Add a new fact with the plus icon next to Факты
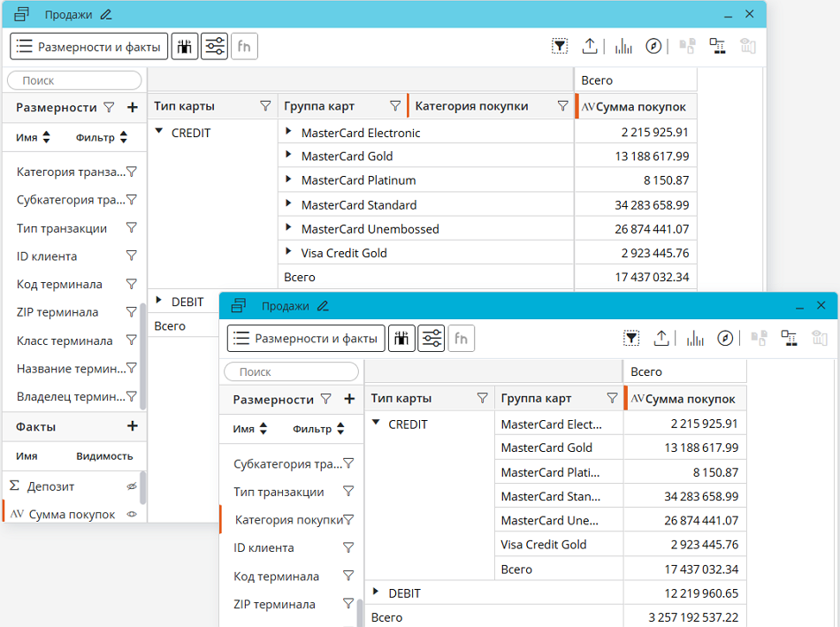 coord(133,426)
